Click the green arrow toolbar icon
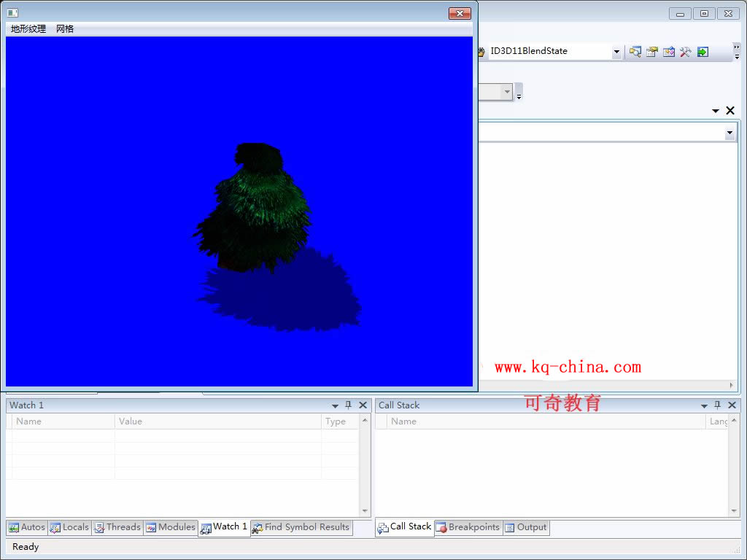This screenshot has height=560, width=747. [x=703, y=52]
